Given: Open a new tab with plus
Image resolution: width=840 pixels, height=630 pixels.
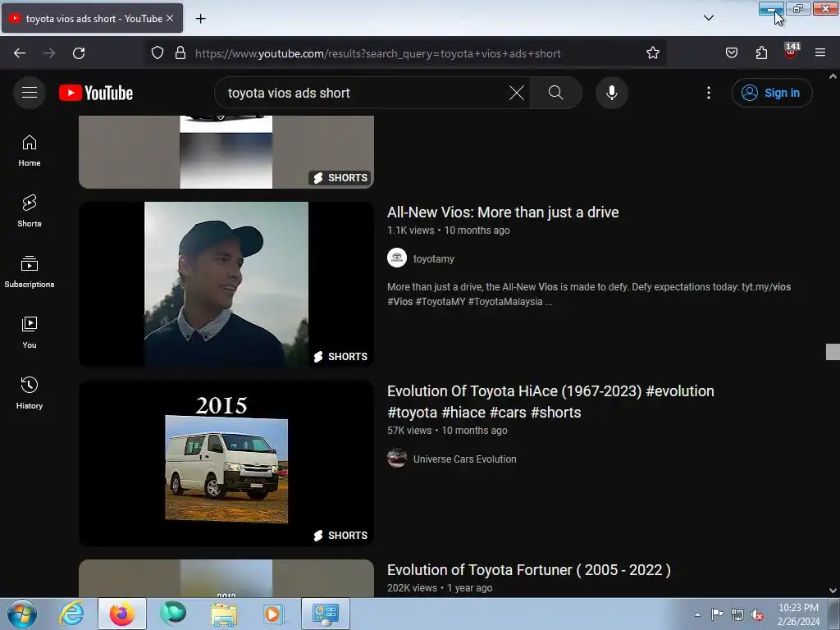Looking at the screenshot, I should (200, 19).
